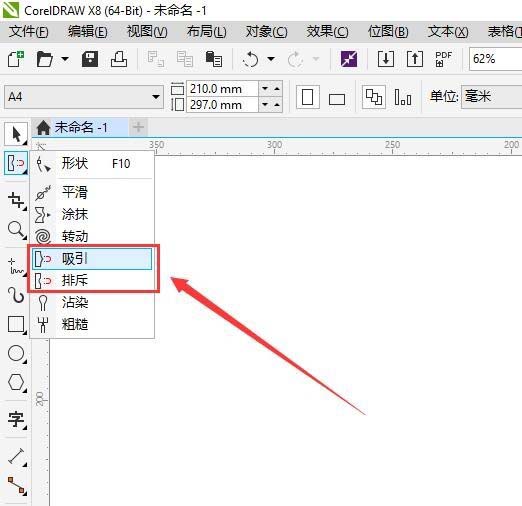Open the 位图(B) menu
Image resolution: width=522 pixels, height=506 pixels.
(x=388, y=32)
